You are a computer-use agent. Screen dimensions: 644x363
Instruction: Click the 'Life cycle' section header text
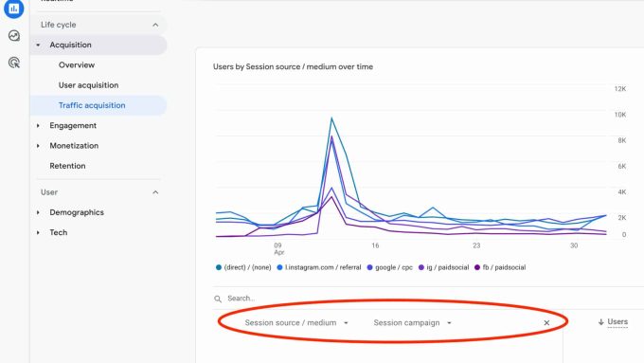tap(59, 25)
